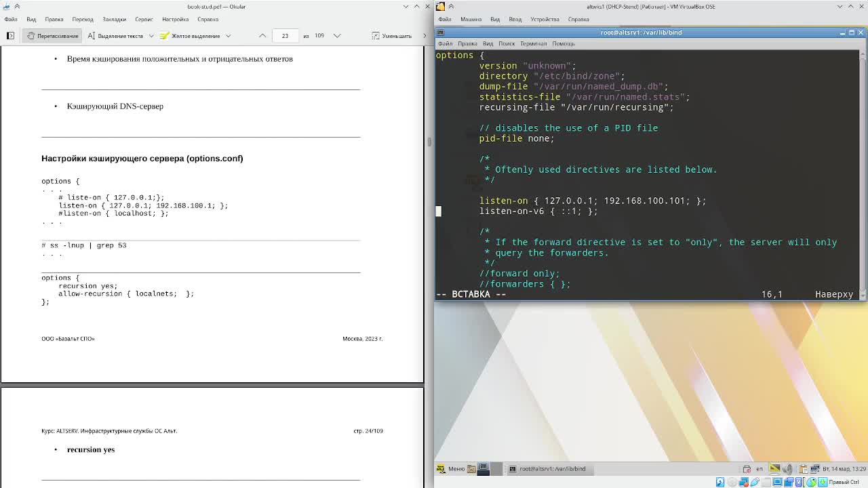
Task: Click the page number field showing 23
Action: [285, 35]
